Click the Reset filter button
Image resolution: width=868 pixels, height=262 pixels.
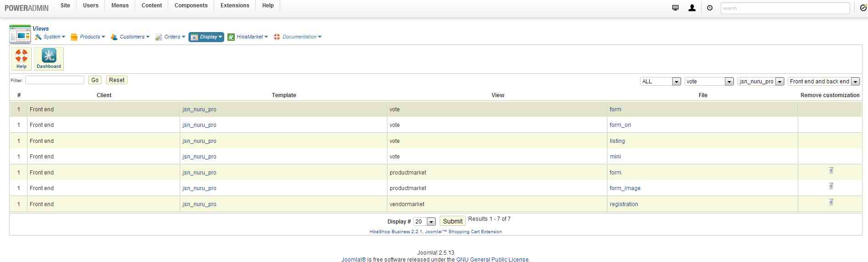point(117,80)
